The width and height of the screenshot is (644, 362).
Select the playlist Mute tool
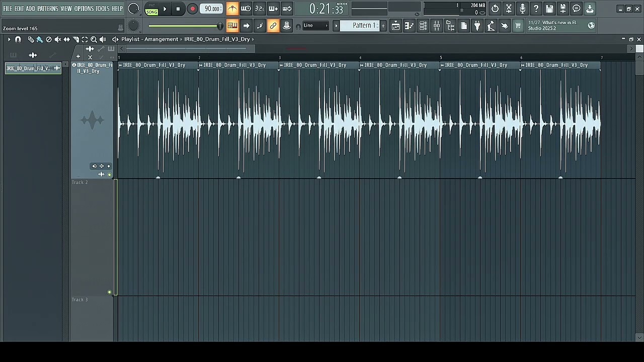(58, 39)
